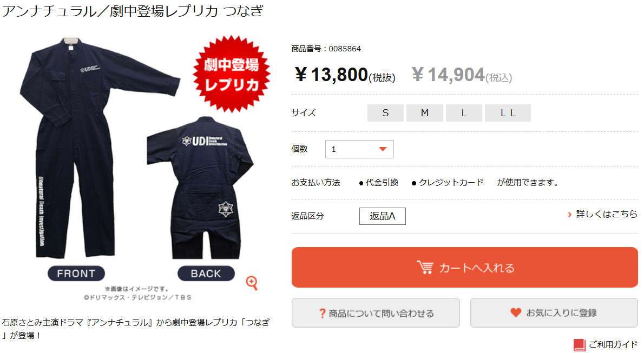The image size is (644, 353).
Task: Click the red arrow beside 詳しくはこちら
Action: [x=570, y=215]
